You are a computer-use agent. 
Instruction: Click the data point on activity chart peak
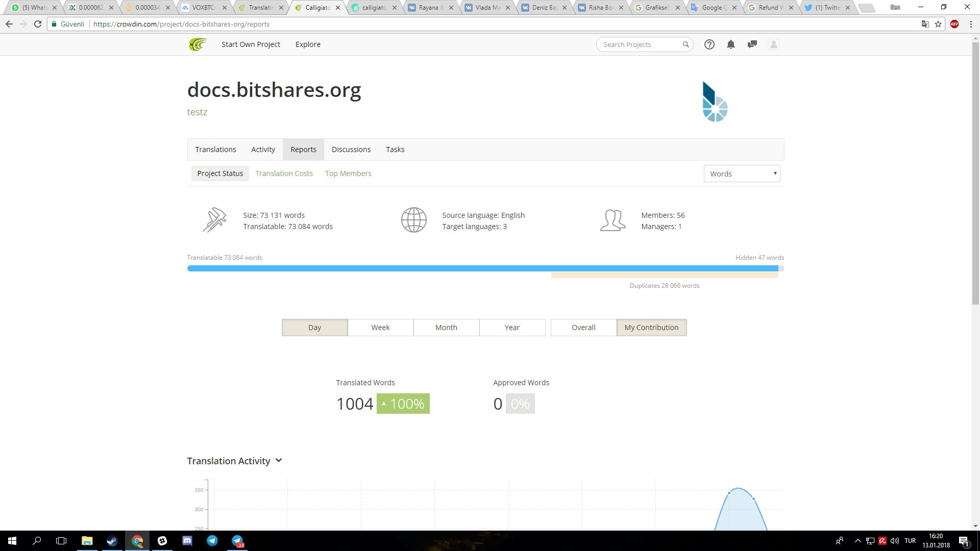pos(729,493)
